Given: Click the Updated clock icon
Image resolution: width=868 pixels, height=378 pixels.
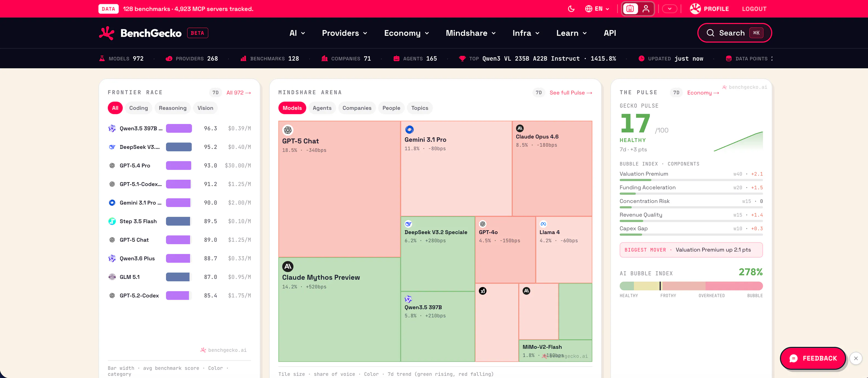Looking at the screenshot, I should point(641,58).
